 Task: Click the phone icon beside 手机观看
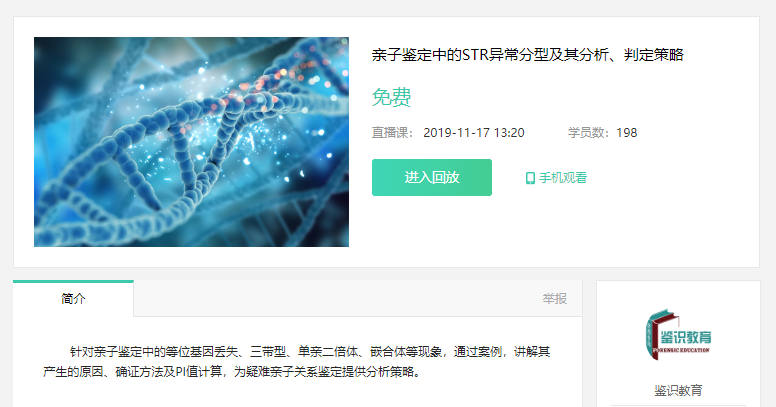point(530,178)
